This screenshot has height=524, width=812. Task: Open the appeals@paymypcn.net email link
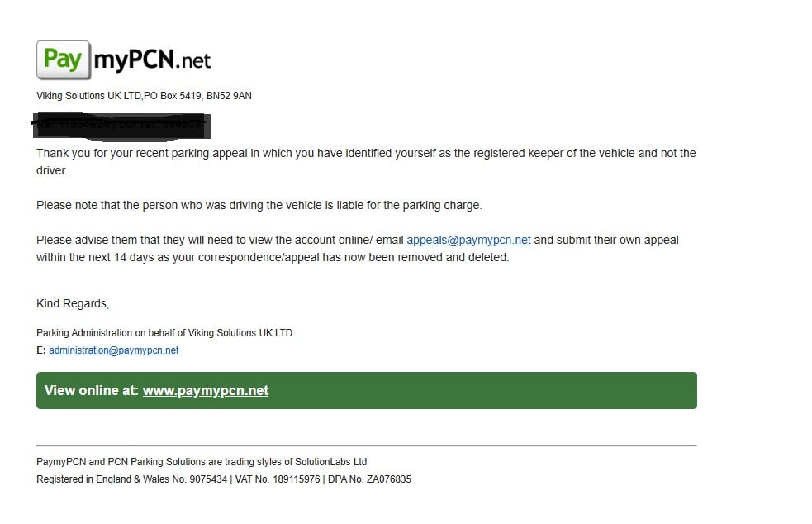(468, 240)
